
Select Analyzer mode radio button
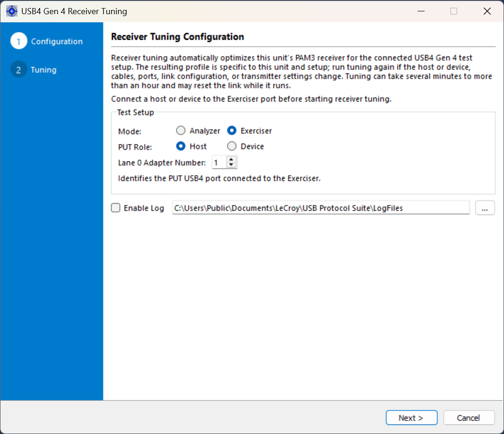click(180, 130)
